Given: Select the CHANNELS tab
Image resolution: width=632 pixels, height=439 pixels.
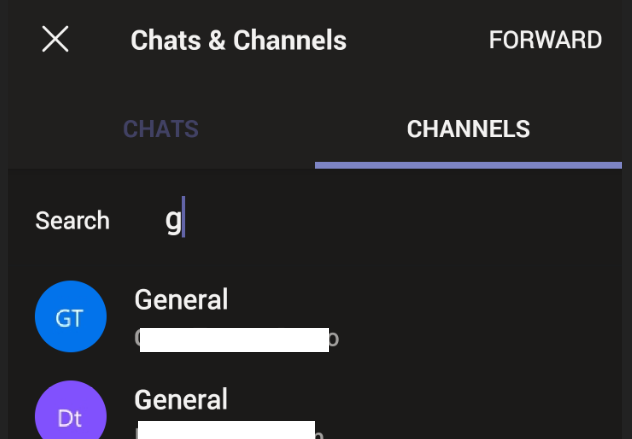Looking at the screenshot, I should click(468, 129).
